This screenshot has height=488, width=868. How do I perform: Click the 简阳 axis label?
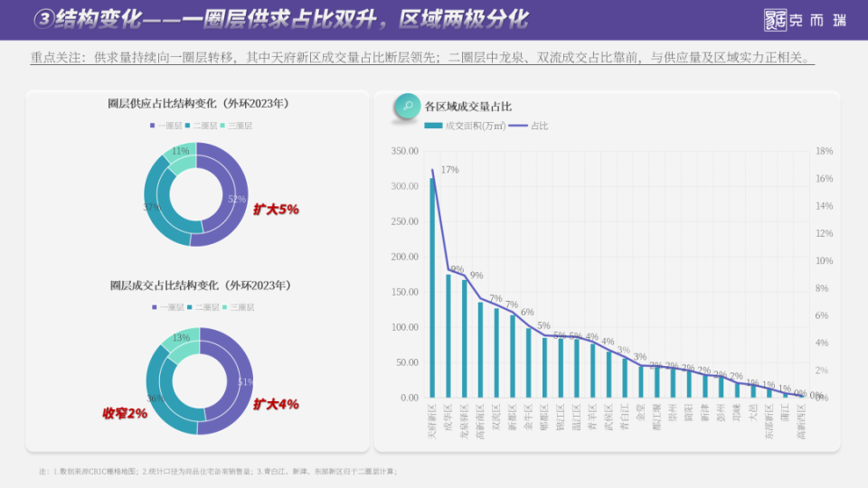click(689, 413)
